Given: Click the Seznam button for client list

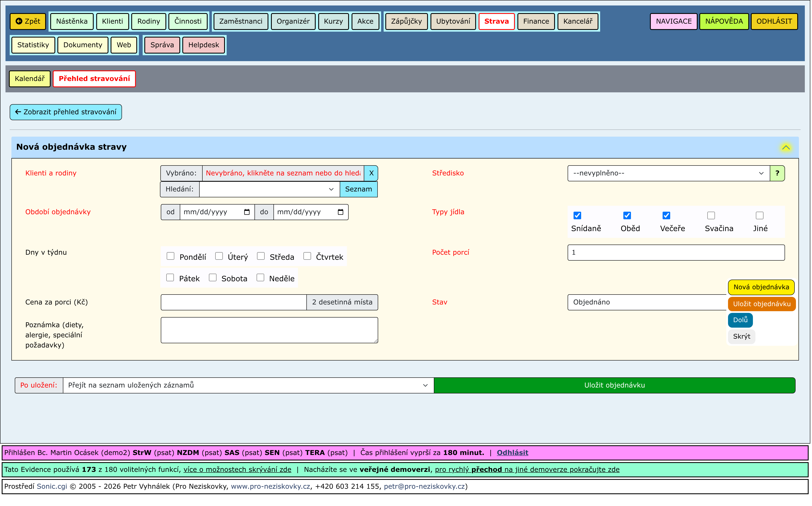Looking at the screenshot, I should pos(359,189).
